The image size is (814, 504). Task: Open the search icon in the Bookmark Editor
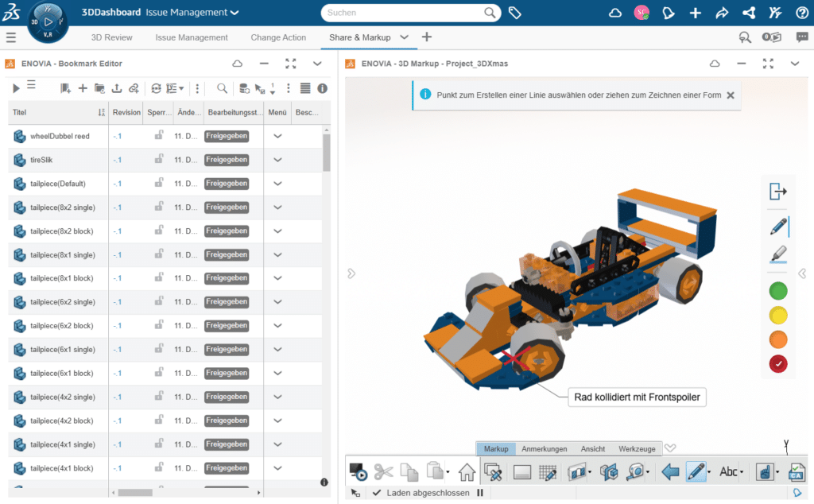(222, 87)
